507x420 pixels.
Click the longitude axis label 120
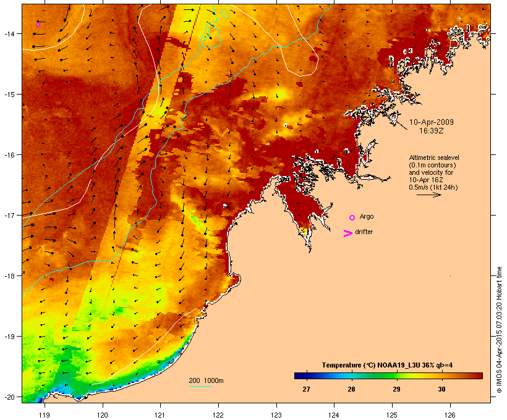[x=103, y=415]
